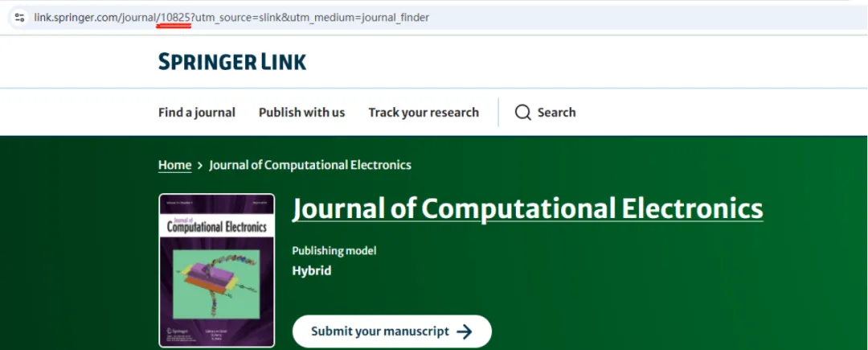The image size is (868, 350).
Task: Open the Track your research menu
Action: tap(424, 113)
